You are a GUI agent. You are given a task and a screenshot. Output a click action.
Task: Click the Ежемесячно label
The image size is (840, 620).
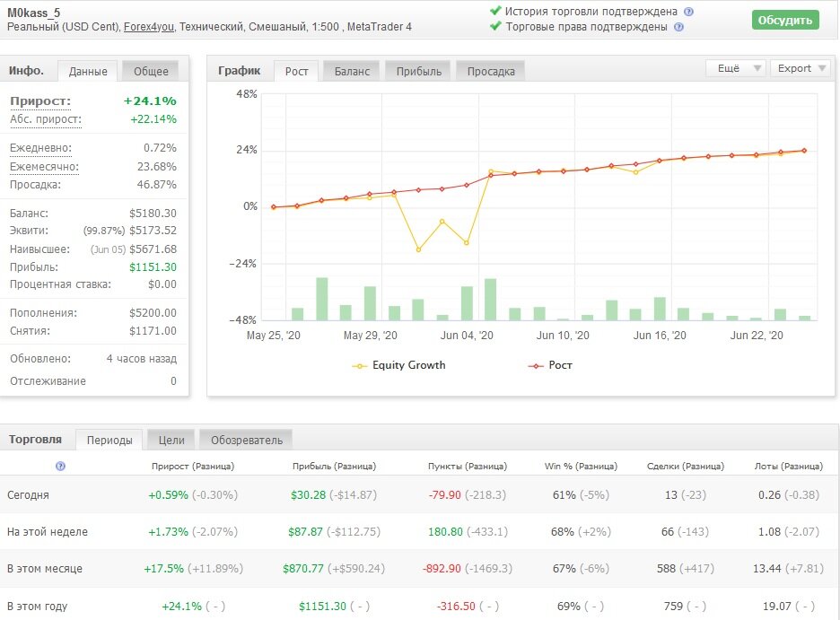click(45, 167)
